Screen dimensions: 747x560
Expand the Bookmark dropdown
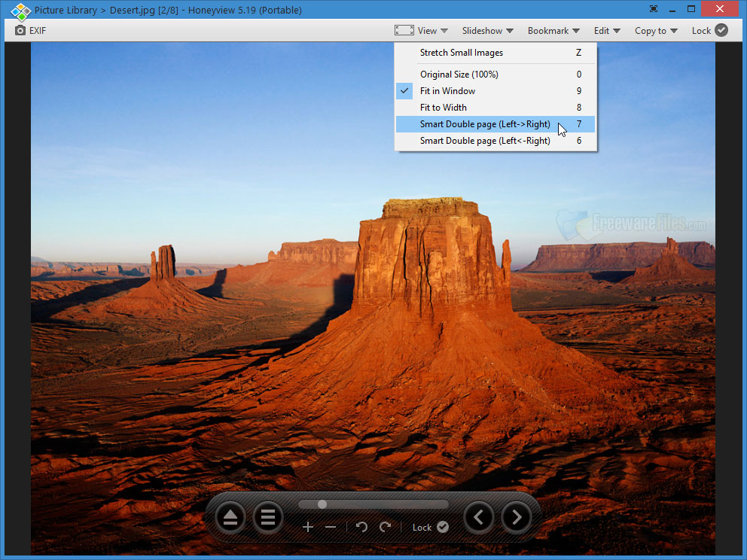click(x=553, y=30)
